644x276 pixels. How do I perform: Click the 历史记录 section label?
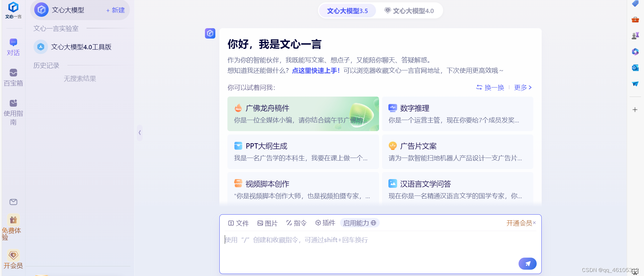[x=46, y=65]
